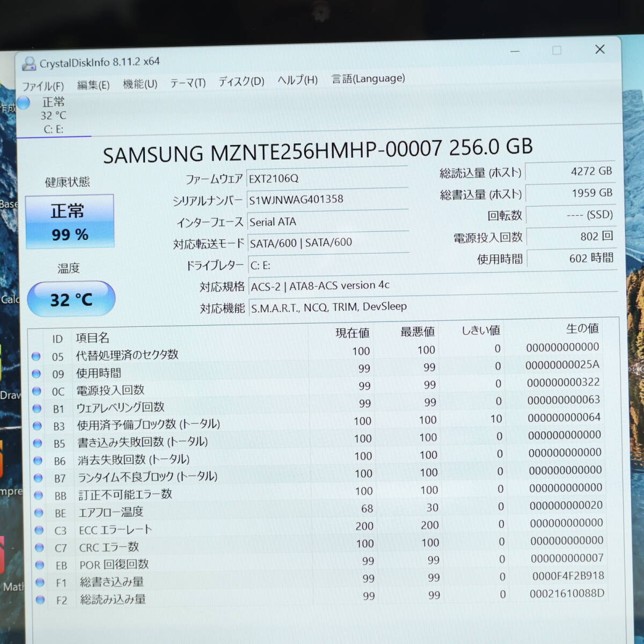Click raw value 000000000322
644x644 pixels.
563,383
